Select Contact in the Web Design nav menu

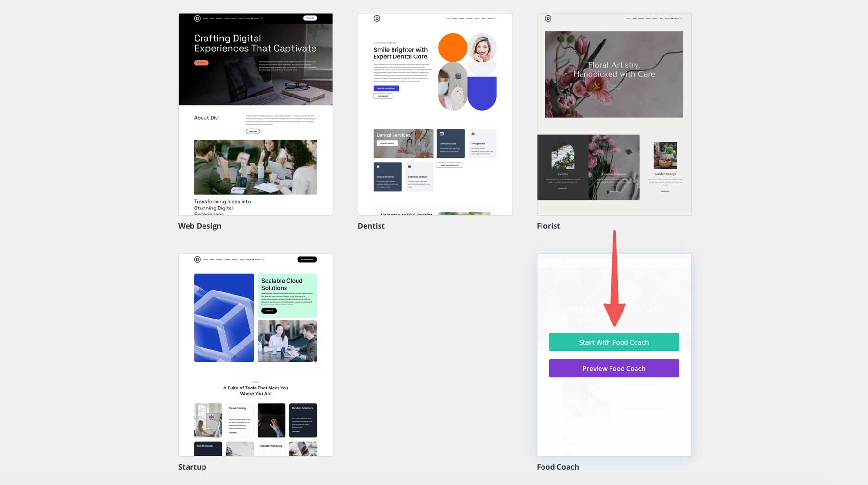click(247, 18)
